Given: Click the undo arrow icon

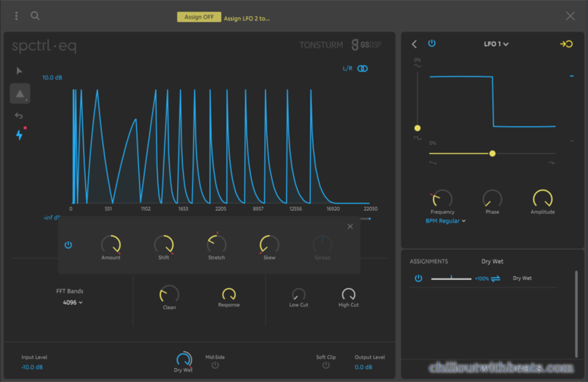Looking at the screenshot, I should pos(19,115).
